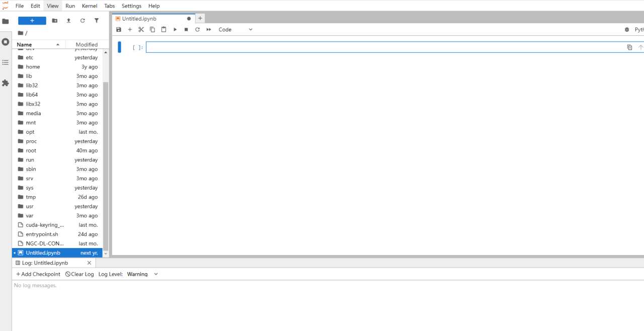Select the NGC-DL-CON file

[x=57, y=243]
